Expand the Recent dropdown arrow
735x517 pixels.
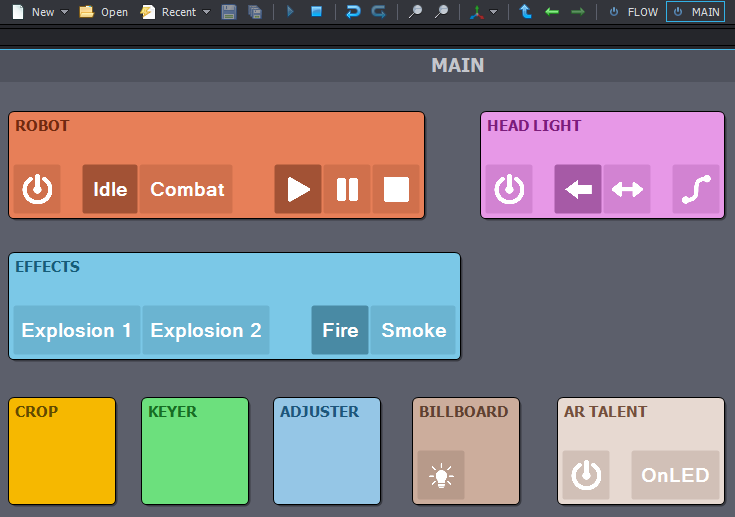(206, 12)
